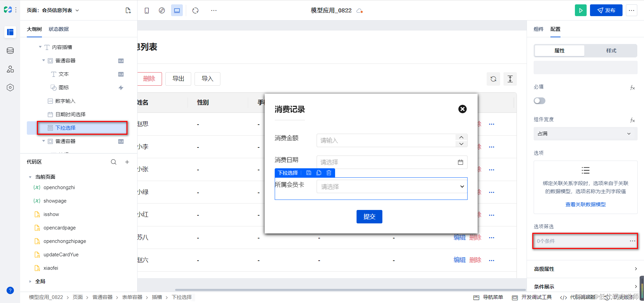Expand the 高级属性 section

585,269
